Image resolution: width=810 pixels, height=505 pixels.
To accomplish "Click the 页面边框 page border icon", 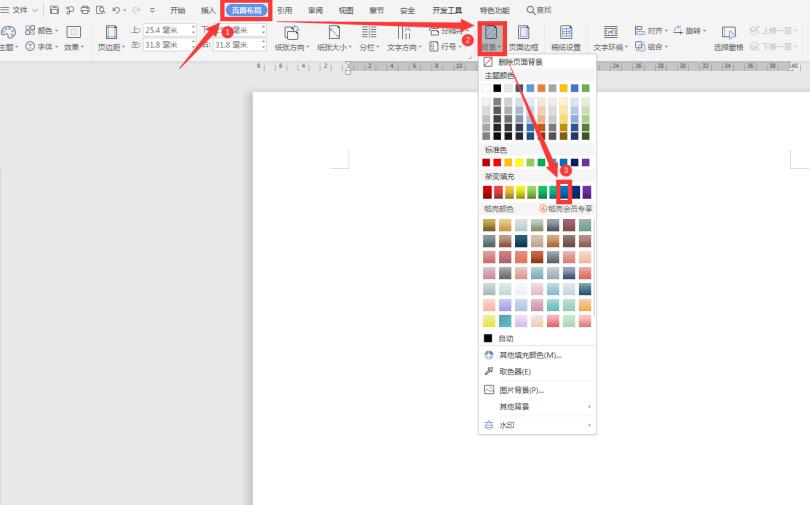I will (x=523, y=38).
